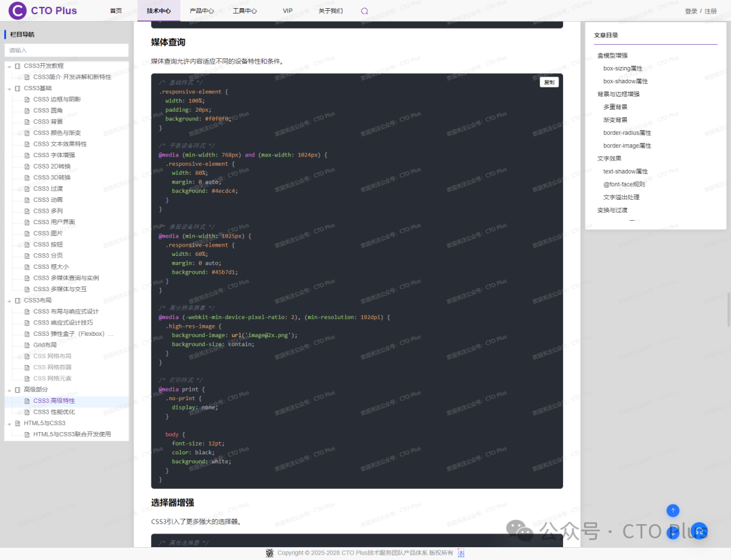Open CSS3 颜色与渐变 article
731x560 pixels.
tap(57, 133)
